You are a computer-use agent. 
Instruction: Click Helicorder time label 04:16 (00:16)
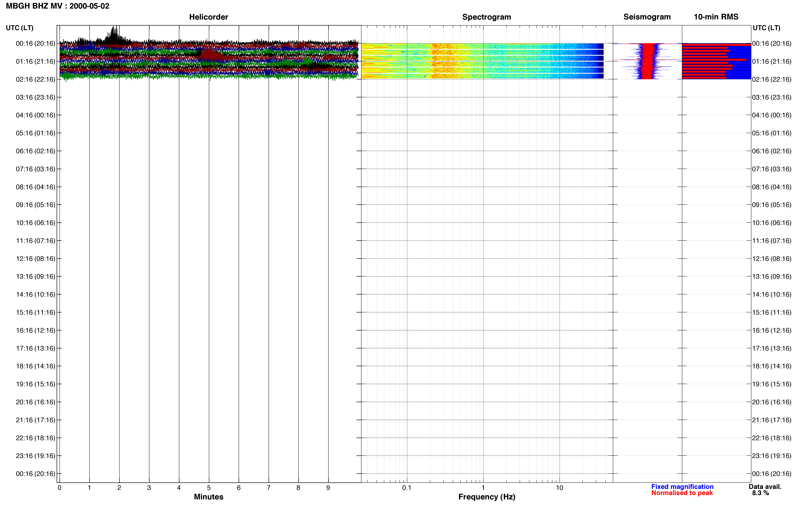pos(36,115)
